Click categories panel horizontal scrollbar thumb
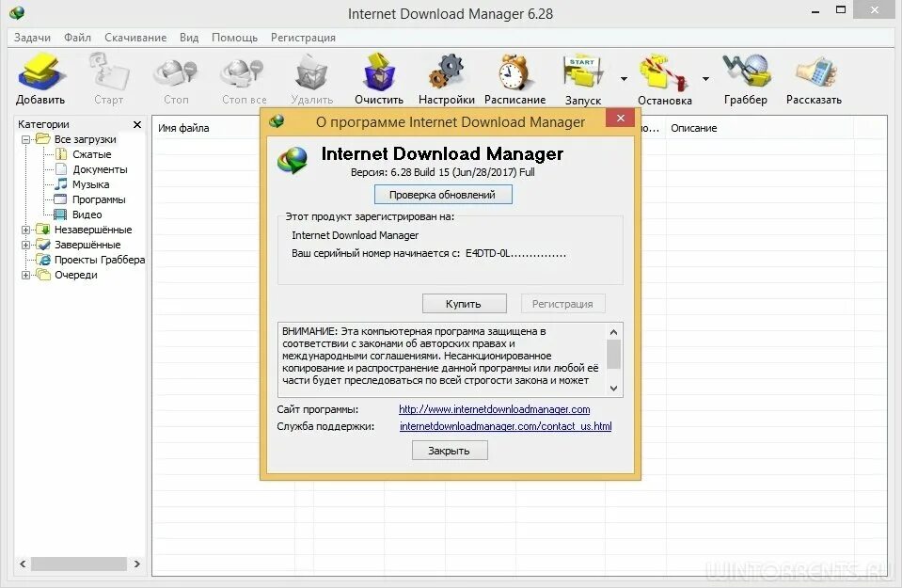The height and width of the screenshot is (588, 902). pyautogui.click(x=79, y=564)
